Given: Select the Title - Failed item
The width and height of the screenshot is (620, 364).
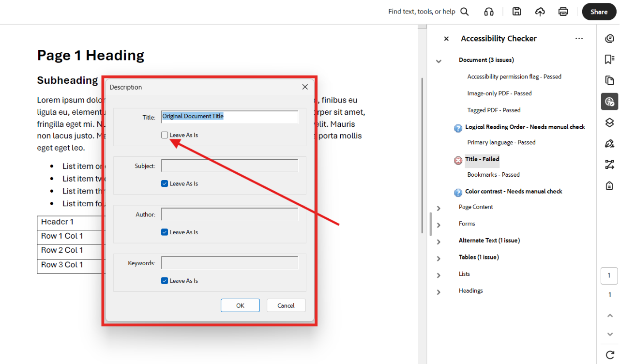Looking at the screenshot, I should pyautogui.click(x=482, y=159).
